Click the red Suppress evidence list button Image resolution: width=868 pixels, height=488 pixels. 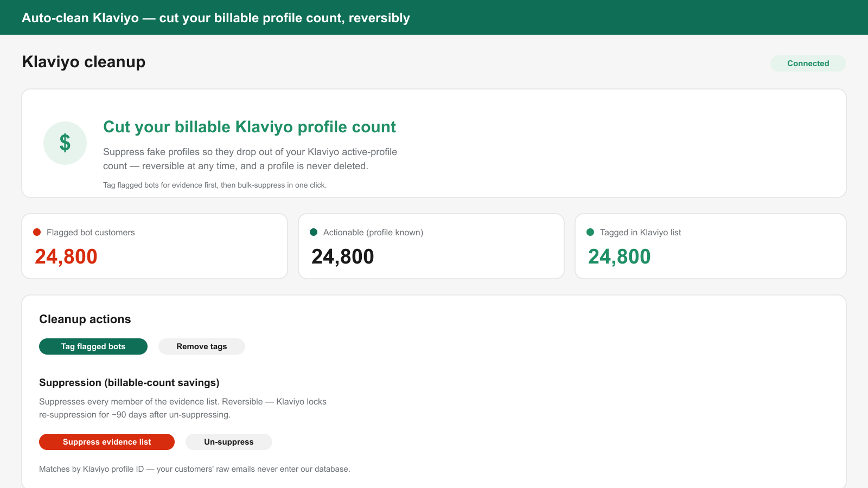pos(107,442)
